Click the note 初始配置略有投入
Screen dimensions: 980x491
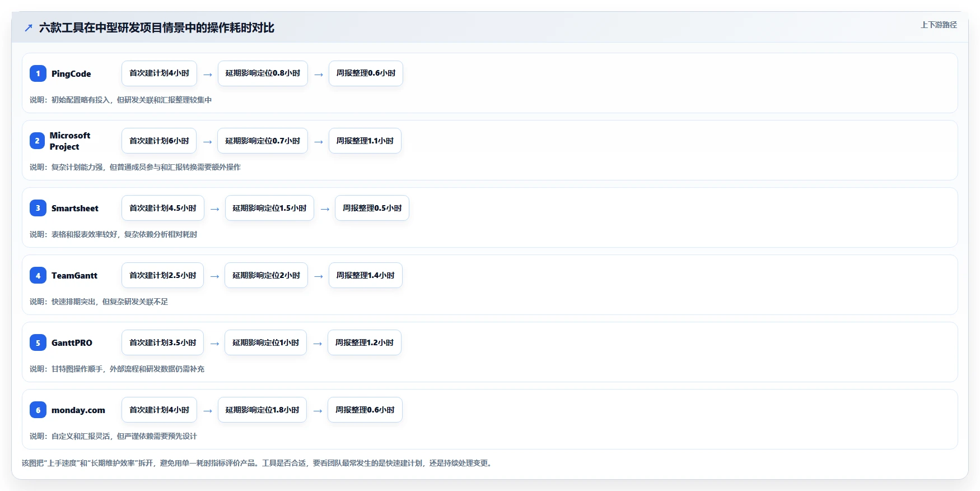tap(121, 100)
